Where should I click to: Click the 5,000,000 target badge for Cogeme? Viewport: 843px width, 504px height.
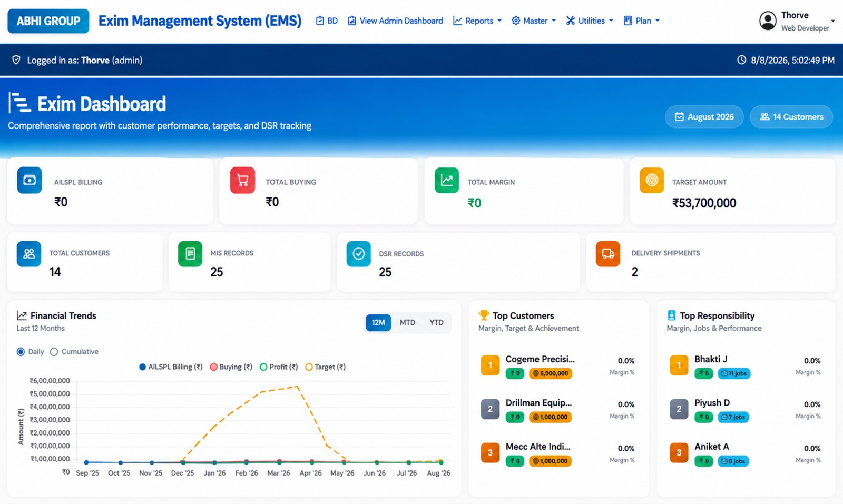pyautogui.click(x=551, y=373)
